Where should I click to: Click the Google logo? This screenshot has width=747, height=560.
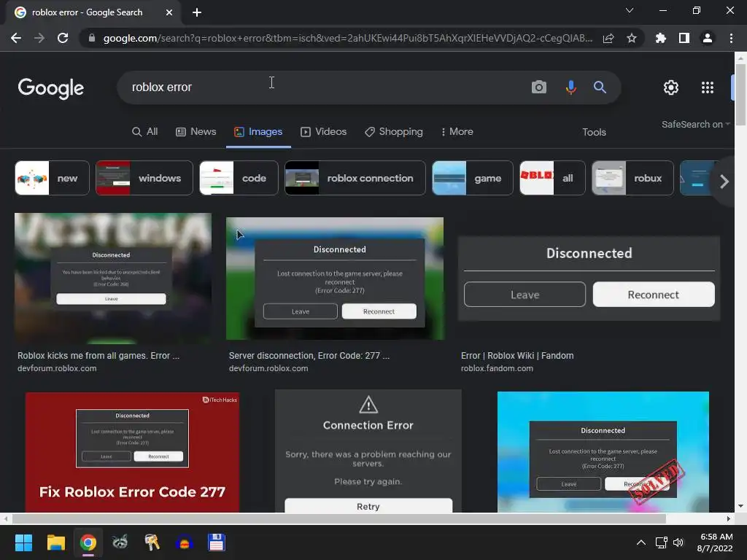[x=50, y=88]
